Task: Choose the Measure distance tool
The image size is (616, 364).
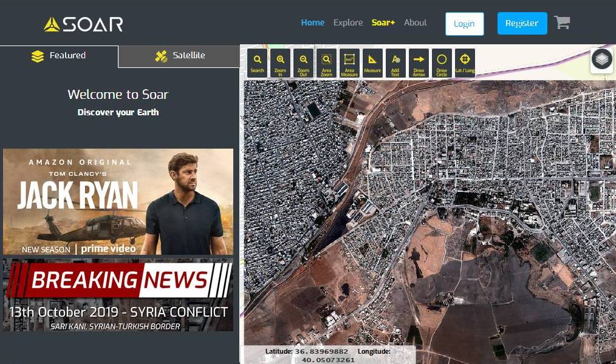Action: coord(372,62)
